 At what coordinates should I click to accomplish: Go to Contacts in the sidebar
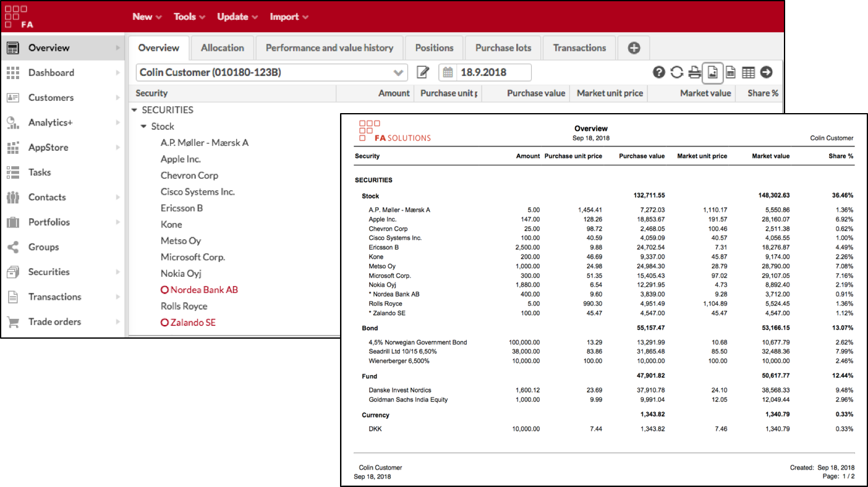pyautogui.click(x=47, y=197)
